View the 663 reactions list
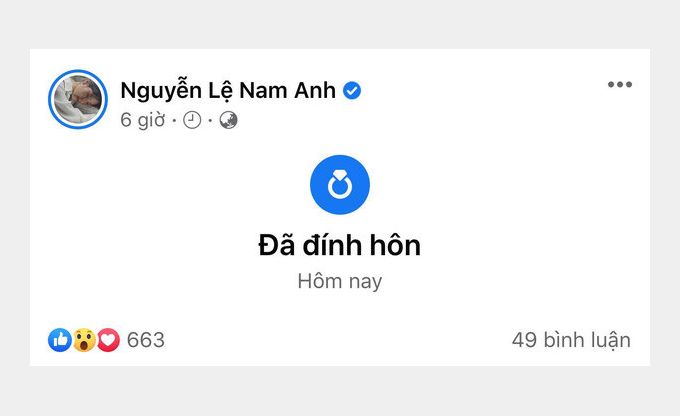The image size is (680, 416). 146,340
